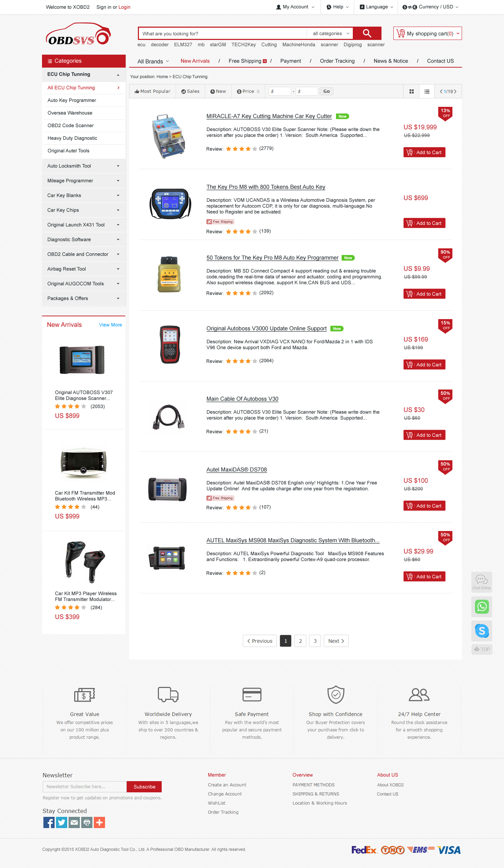Sort products by Price

point(248,91)
